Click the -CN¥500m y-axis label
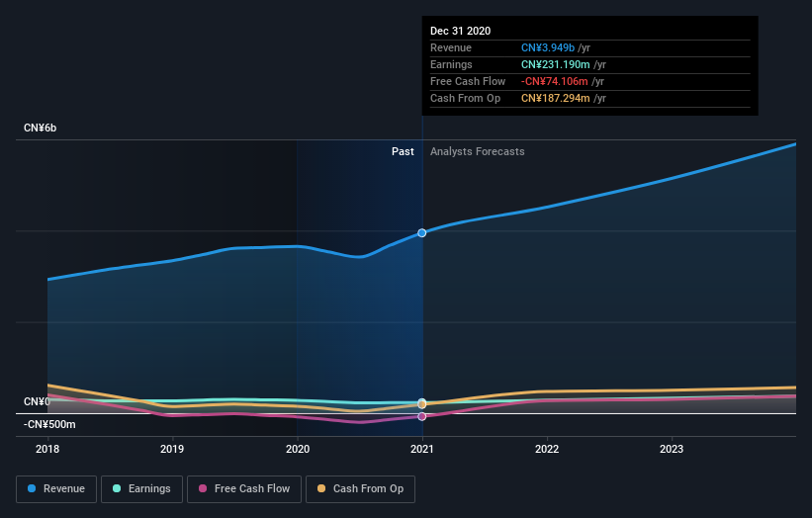 [49, 425]
